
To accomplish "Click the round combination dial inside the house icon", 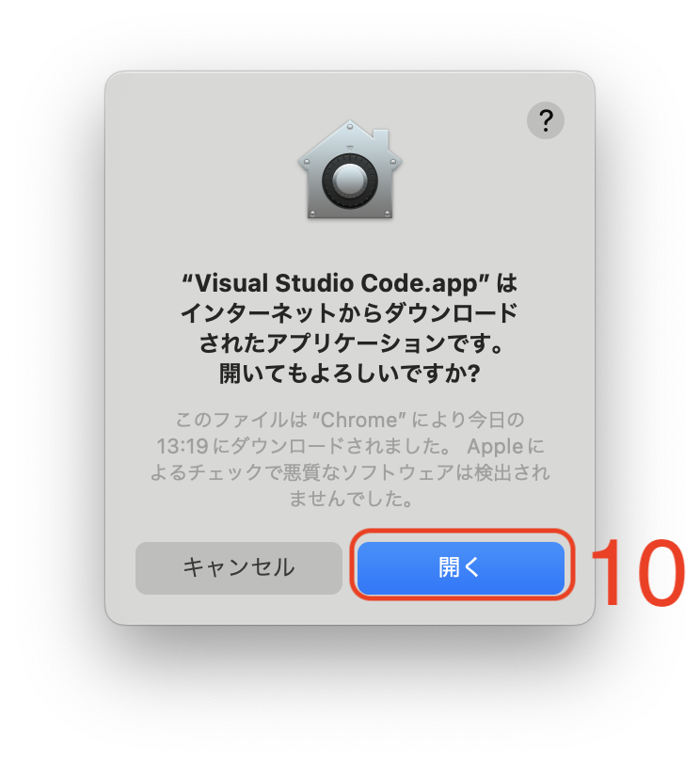I will click(x=350, y=182).
